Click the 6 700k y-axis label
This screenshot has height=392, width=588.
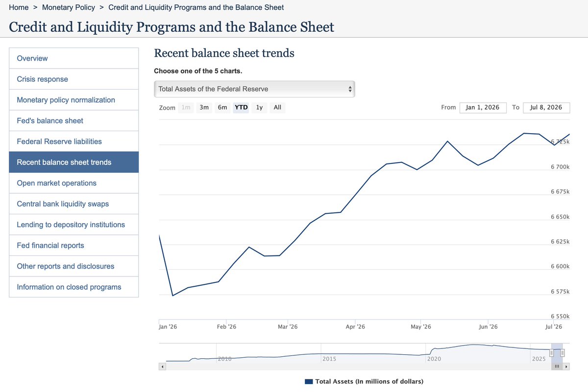560,167
